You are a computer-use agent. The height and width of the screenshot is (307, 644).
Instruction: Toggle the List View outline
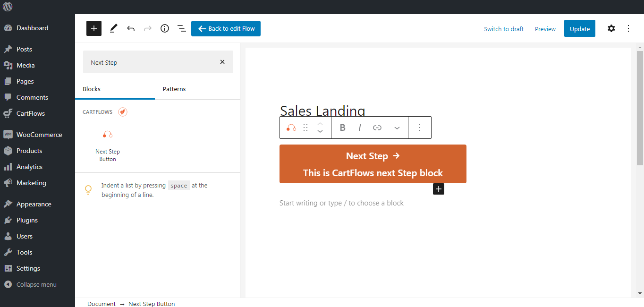182,28
